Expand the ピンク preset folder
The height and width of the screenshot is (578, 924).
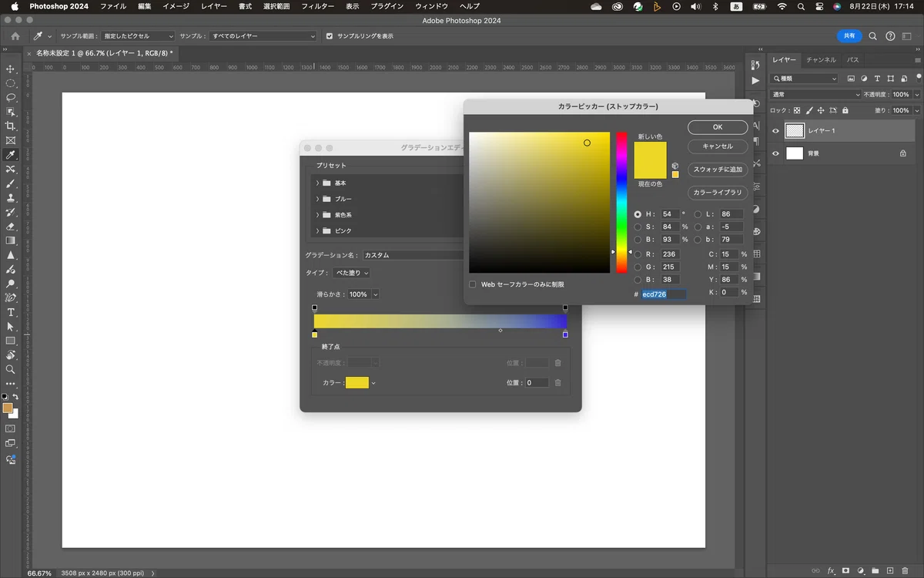pos(317,230)
